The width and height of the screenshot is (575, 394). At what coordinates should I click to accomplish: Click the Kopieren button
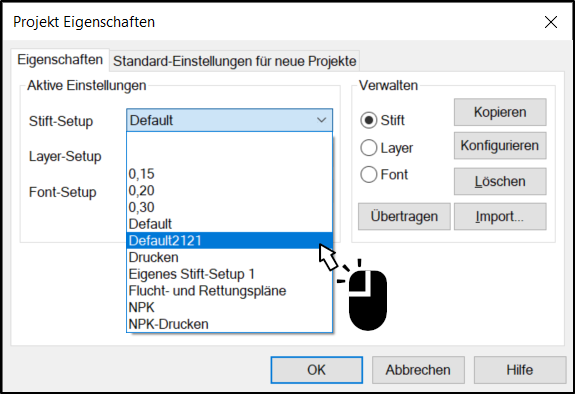(x=500, y=112)
